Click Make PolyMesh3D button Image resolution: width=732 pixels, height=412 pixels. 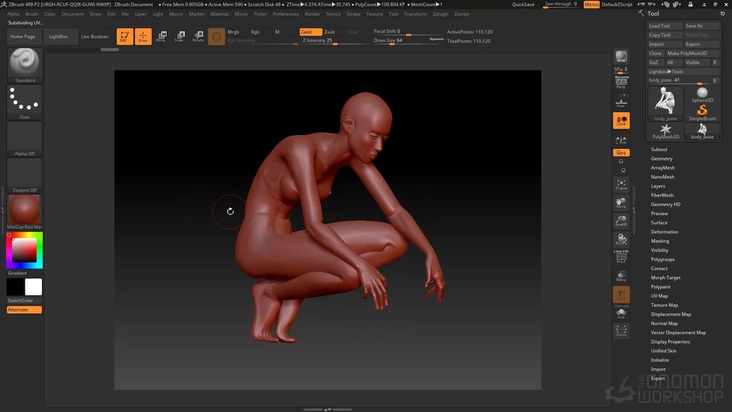(x=688, y=53)
